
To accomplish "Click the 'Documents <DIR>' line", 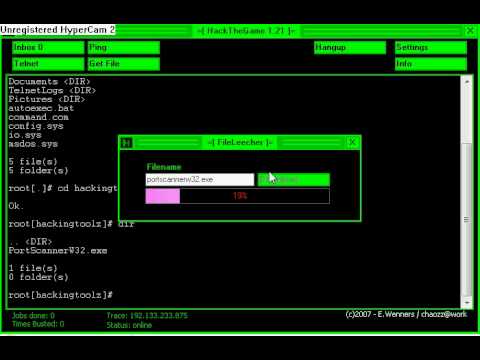I will (49, 82).
